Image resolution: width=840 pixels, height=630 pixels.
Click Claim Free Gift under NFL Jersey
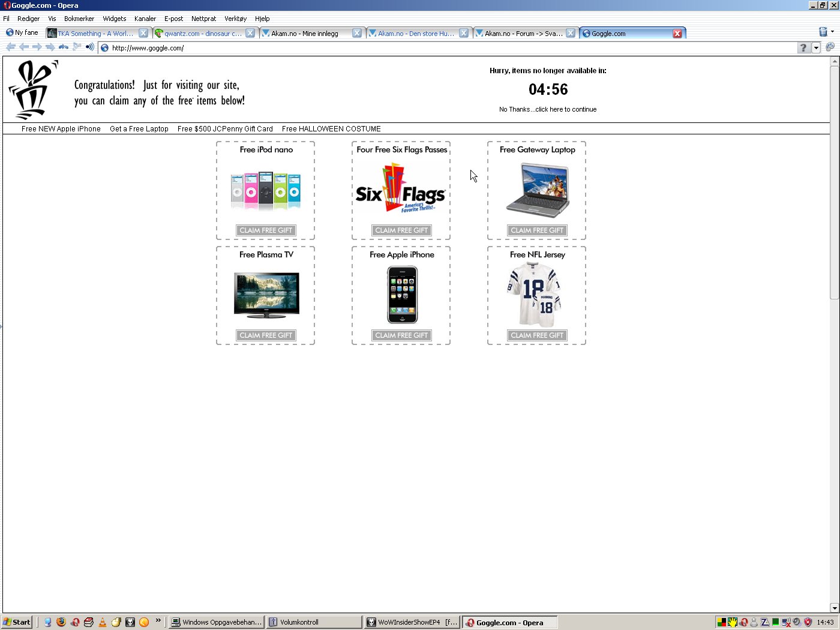pos(537,335)
